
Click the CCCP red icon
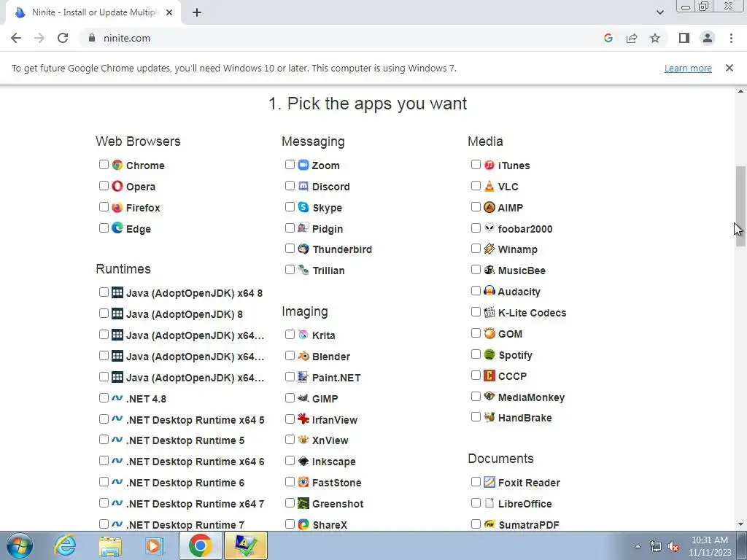click(x=489, y=376)
